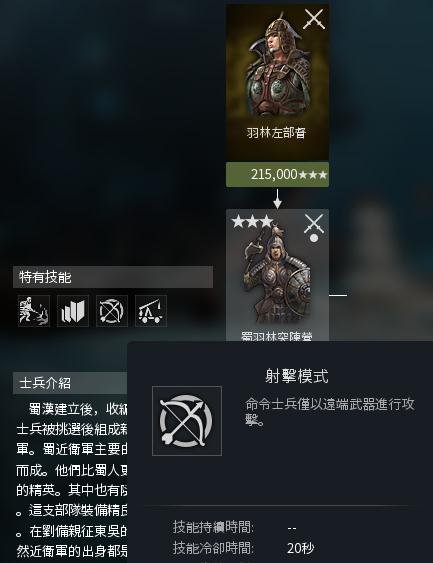Click the large bow icon in 射擊模式 tooltip
Screen dimensions: 433x563
pyautogui.click(x=187, y=421)
